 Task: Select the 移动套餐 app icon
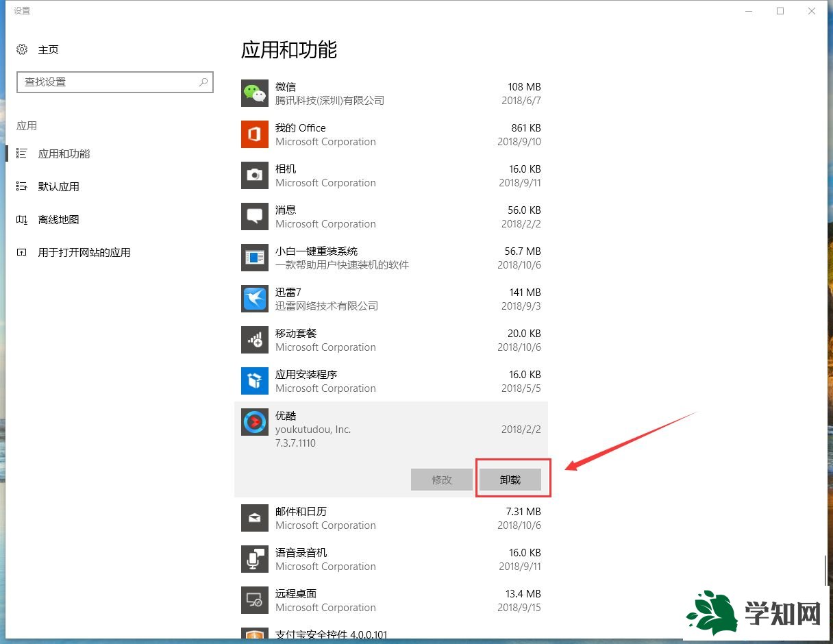254,340
